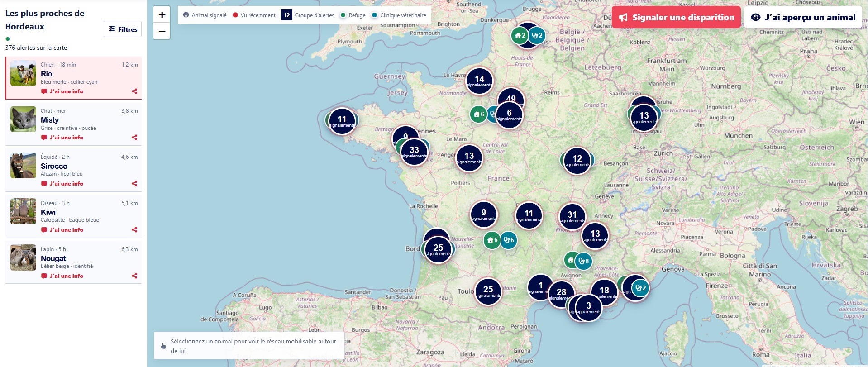
Task: Open the 12 signalements cluster near Besançon
Action: coord(577,161)
